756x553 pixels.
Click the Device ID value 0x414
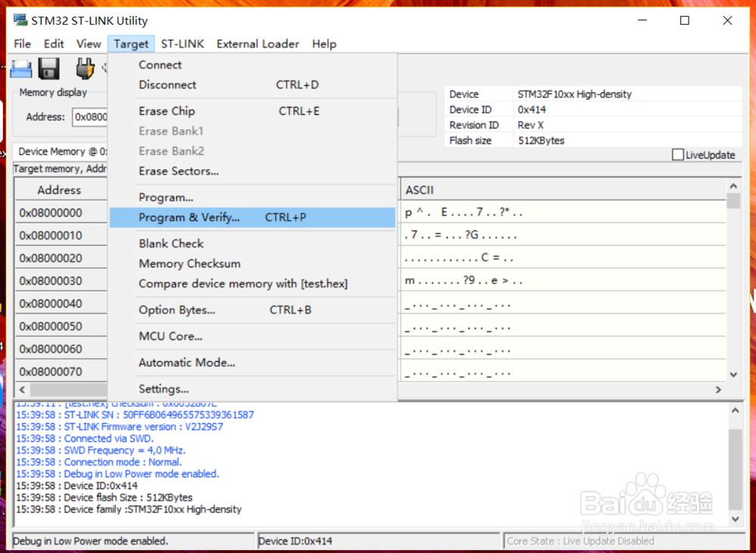point(531,110)
